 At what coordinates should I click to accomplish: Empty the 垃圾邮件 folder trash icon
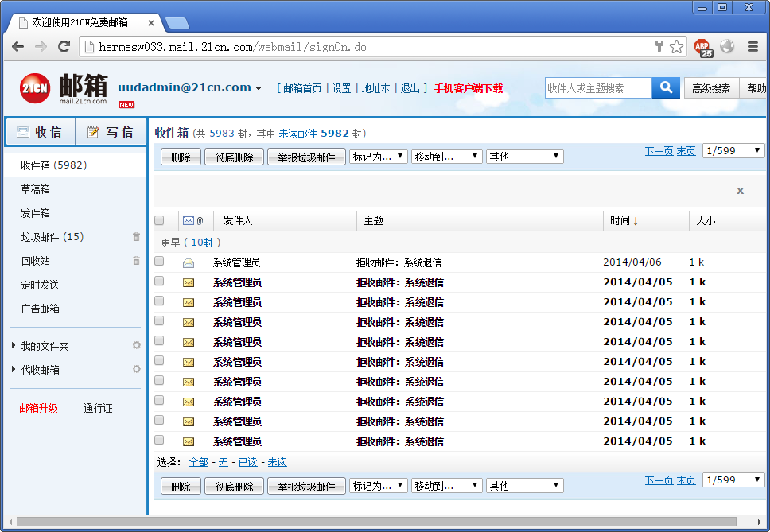pos(136,237)
